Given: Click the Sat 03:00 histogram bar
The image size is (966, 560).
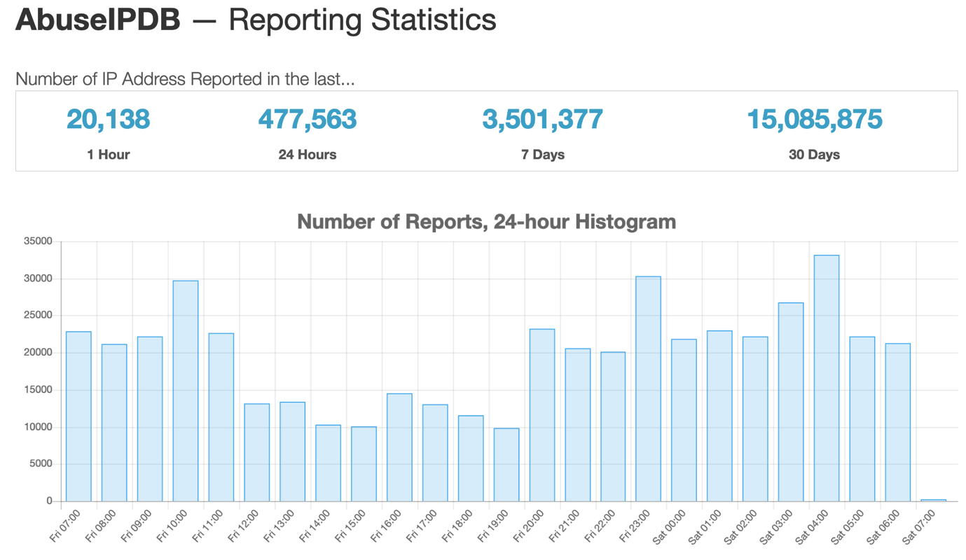Looking at the screenshot, I should pyautogui.click(x=792, y=402).
